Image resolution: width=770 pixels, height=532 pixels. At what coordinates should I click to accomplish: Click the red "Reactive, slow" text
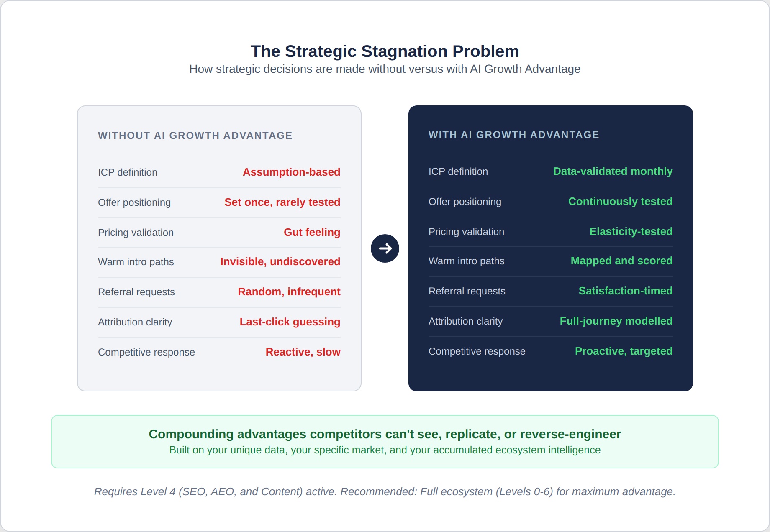(303, 352)
